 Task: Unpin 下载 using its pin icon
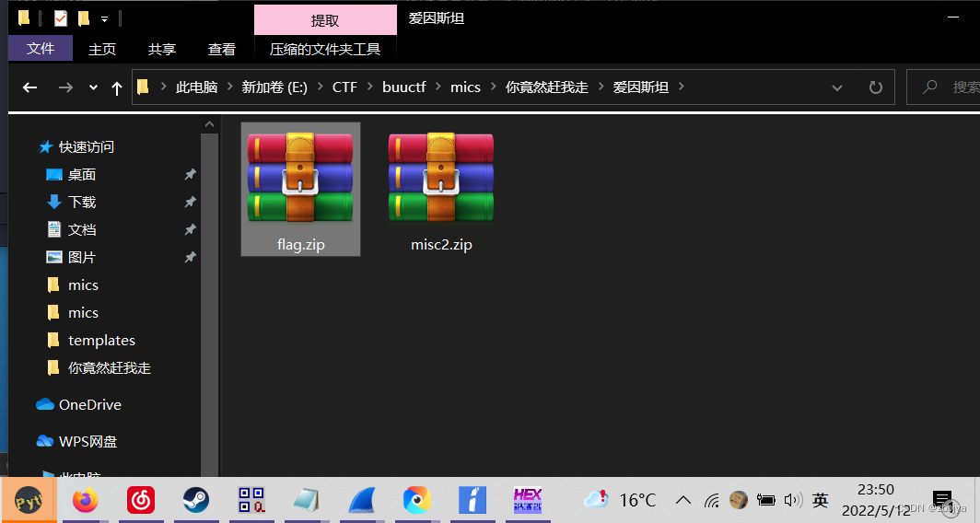point(191,202)
